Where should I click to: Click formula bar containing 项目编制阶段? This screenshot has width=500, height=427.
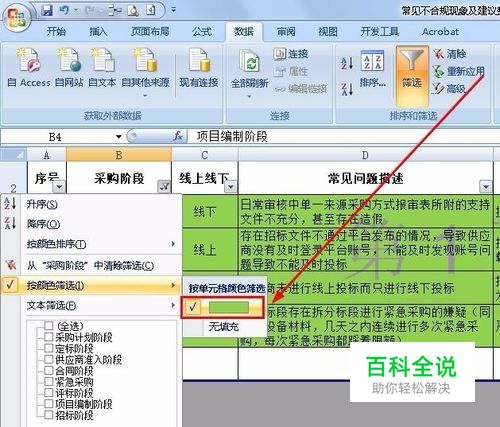pos(343,137)
